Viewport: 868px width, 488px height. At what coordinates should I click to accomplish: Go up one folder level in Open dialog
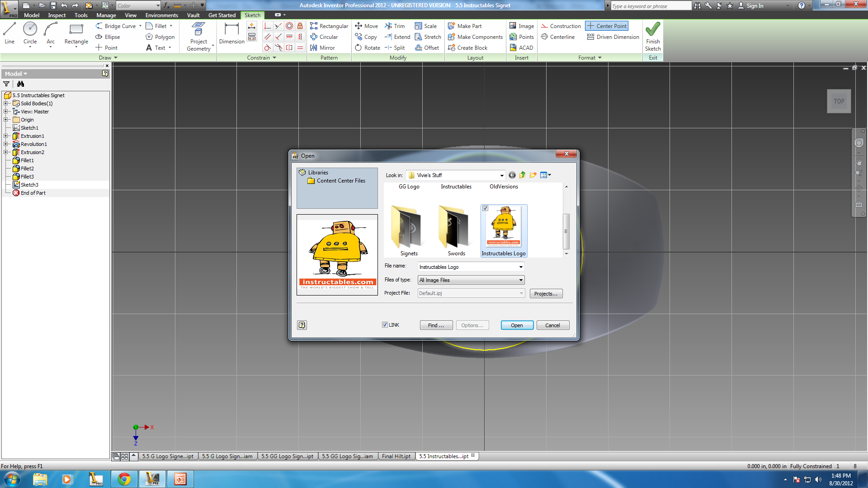(523, 175)
